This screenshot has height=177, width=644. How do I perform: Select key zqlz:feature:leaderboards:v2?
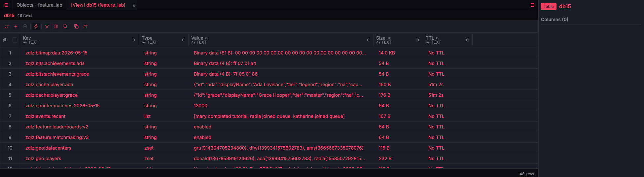point(57,127)
